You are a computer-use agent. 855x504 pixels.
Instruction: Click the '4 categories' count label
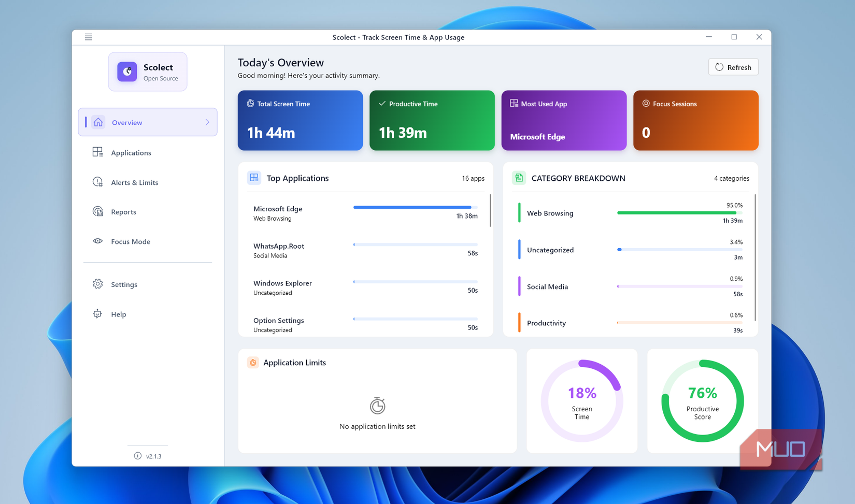point(731,178)
